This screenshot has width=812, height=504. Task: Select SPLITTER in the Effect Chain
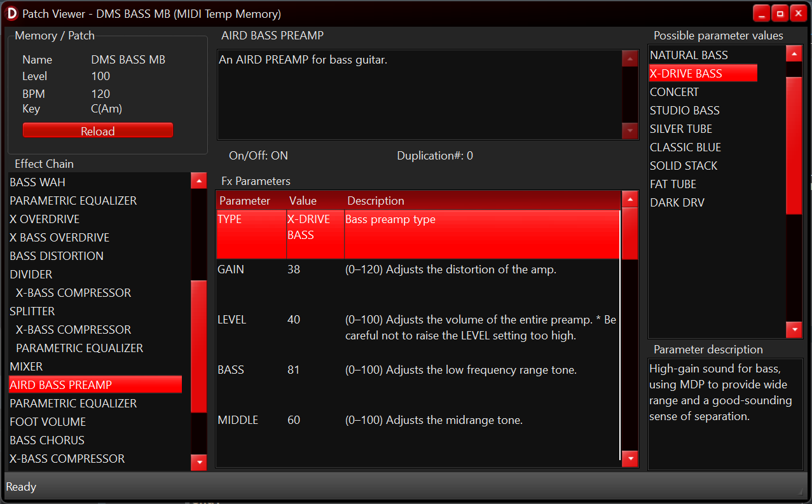[32, 311]
